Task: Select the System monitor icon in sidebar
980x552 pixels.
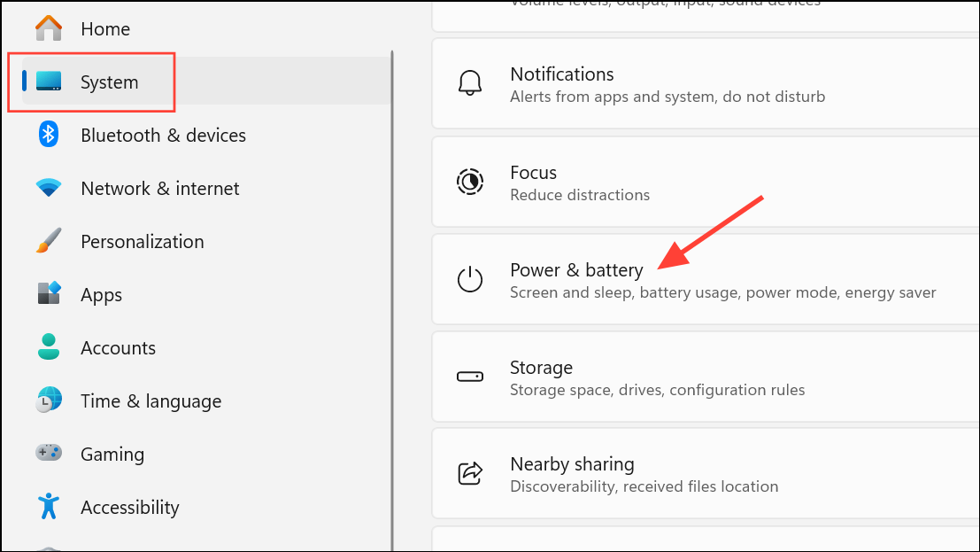Action: (x=49, y=82)
